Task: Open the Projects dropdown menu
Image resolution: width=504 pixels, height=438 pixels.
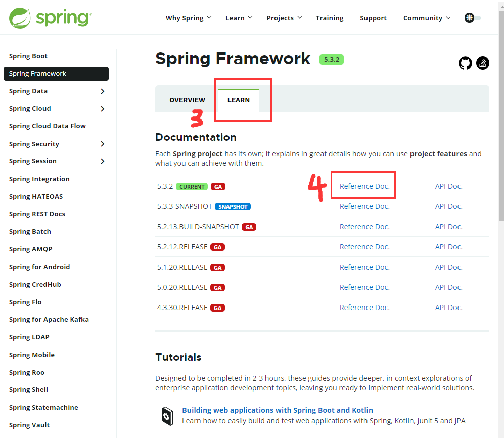Action: coord(284,17)
